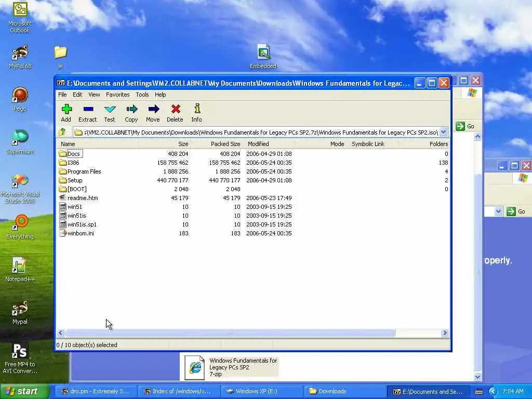Select the Setup folder
The height and width of the screenshot is (399, 532).
pos(71,180)
